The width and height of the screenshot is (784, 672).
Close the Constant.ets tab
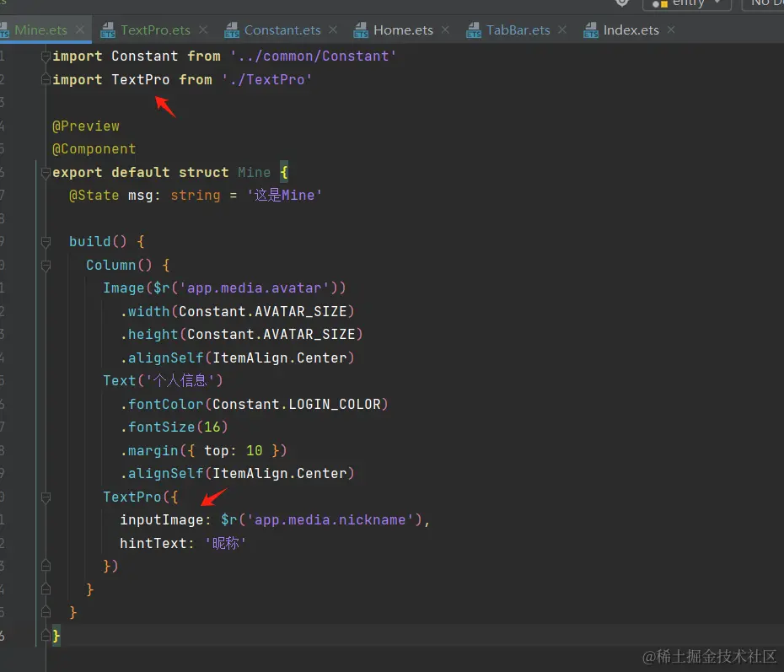click(x=334, y=30)
